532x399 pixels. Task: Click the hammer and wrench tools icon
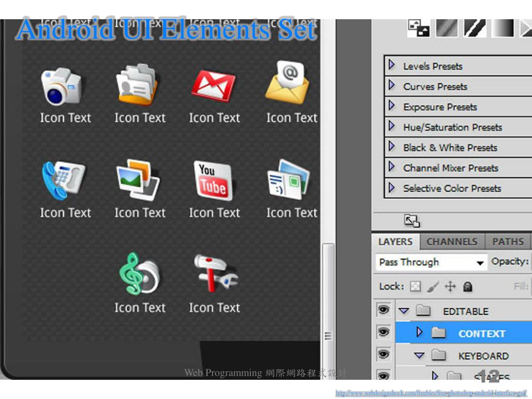216,273
